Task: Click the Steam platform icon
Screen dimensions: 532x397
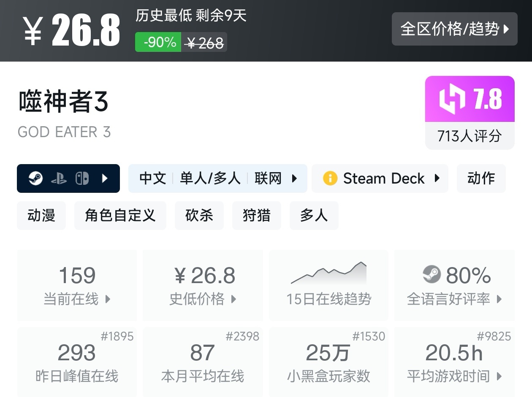Action: 35,178
